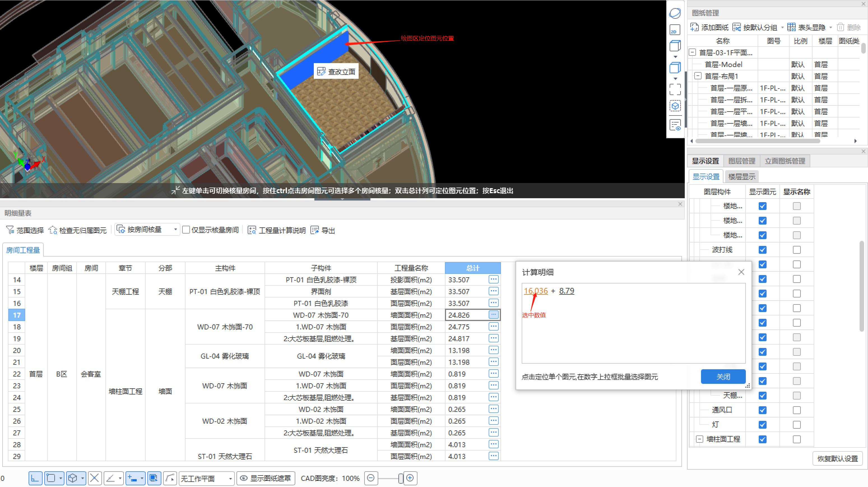Switch to the 2D view icon
868x487 pixels.
pos(675,30)
